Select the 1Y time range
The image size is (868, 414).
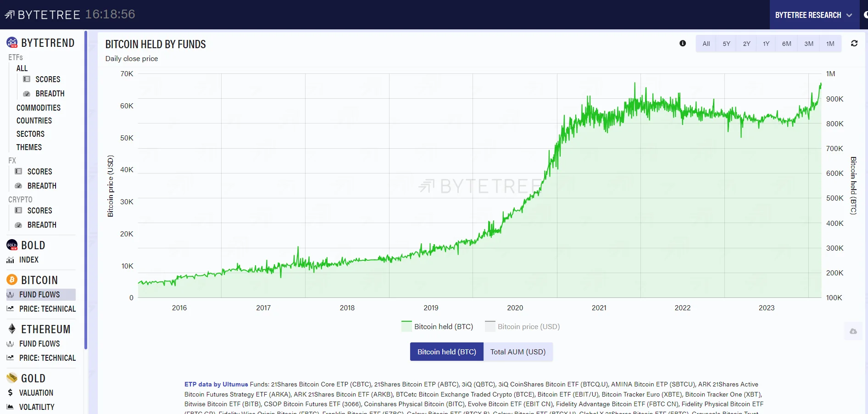pos(766,44)
